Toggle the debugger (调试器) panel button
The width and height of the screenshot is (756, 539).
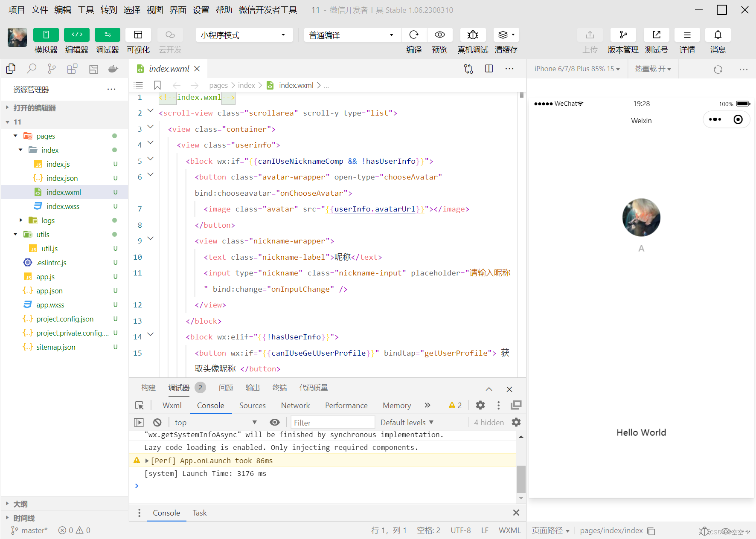pyautogui.click(x=108, y=35)
